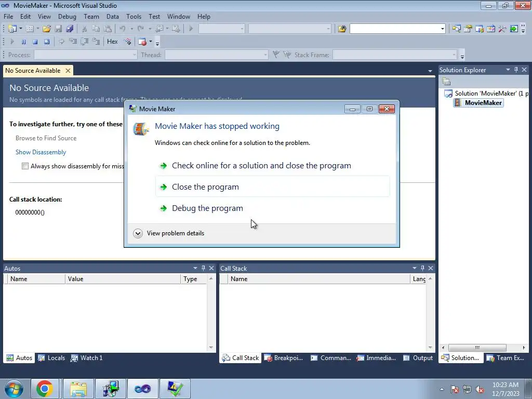
Task: Click the Windows Start button
Action: click(x=14, y=389)
